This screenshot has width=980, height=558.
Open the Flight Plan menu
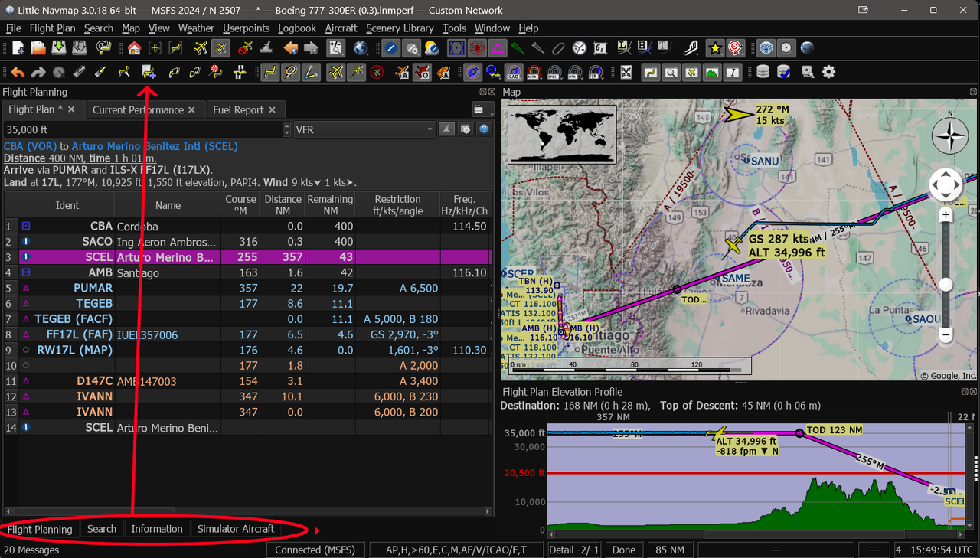(52, 28)
